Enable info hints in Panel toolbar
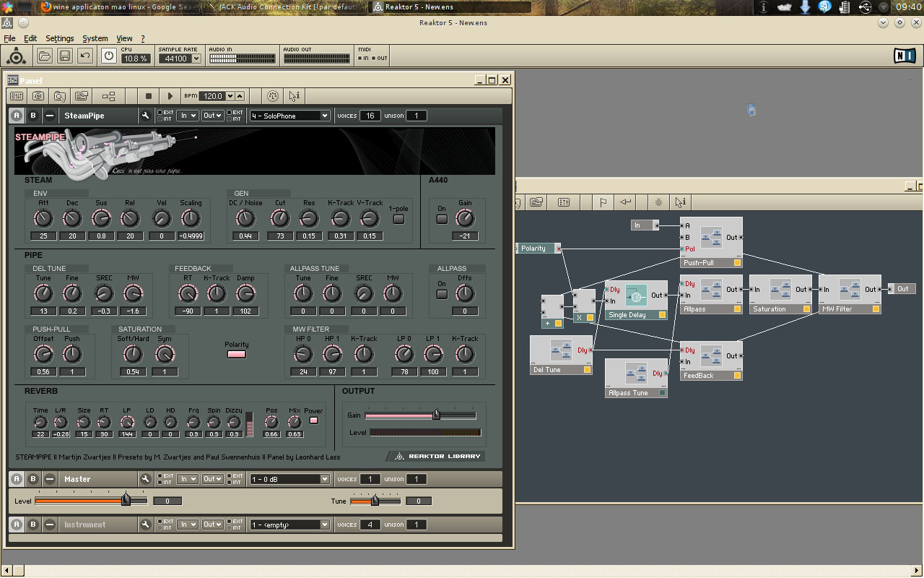Viewport: 924px width, 578px height. click(294, 96)
